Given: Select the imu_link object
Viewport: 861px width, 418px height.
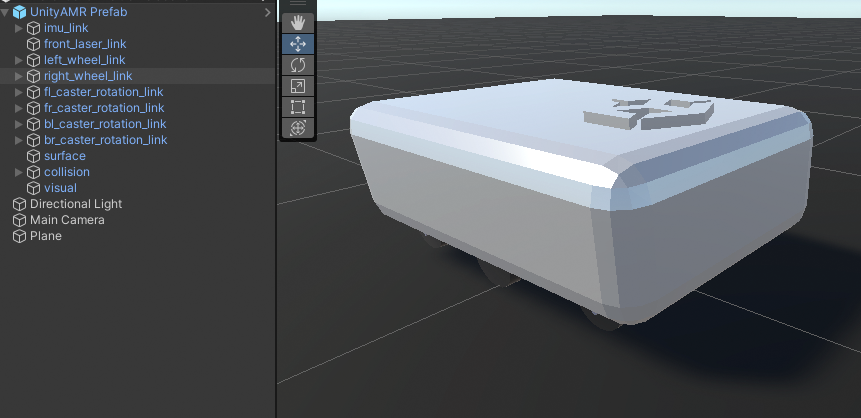Looking at the screenshot, I should pyautogui.click(x=66, y=28).
